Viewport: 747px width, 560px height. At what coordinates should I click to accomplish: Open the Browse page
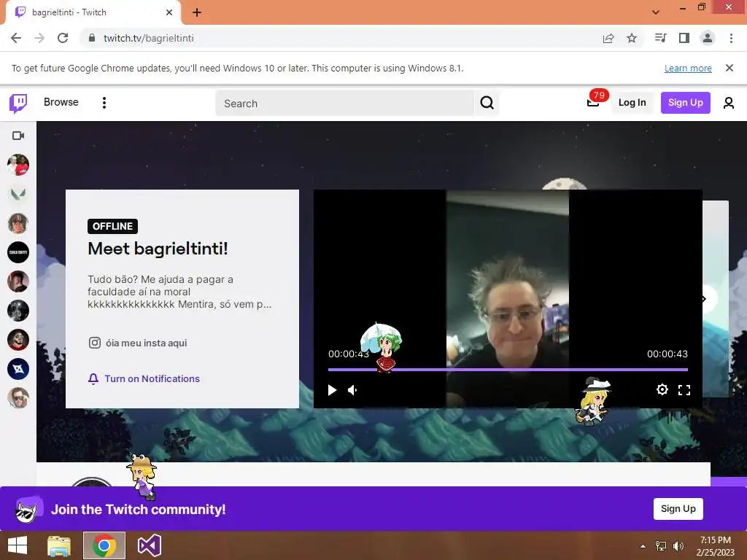(x=61, y=102)
